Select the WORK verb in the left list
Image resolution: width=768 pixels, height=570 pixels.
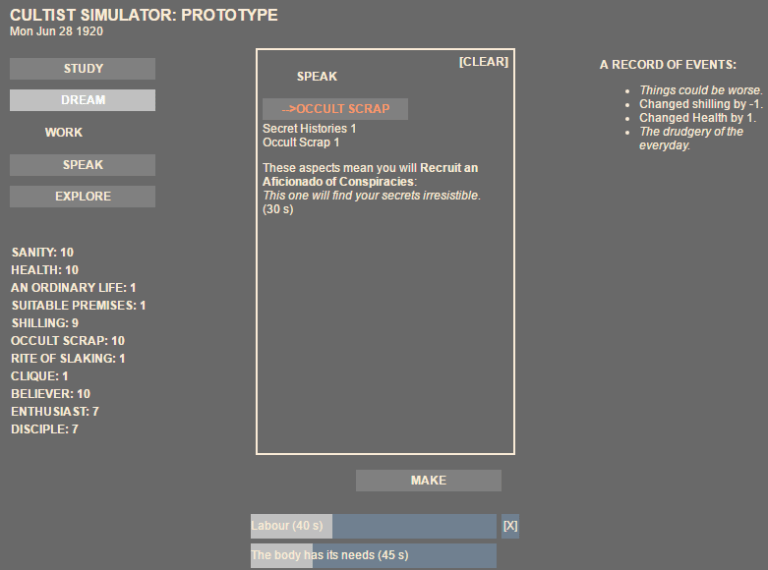tap(64, 132)
